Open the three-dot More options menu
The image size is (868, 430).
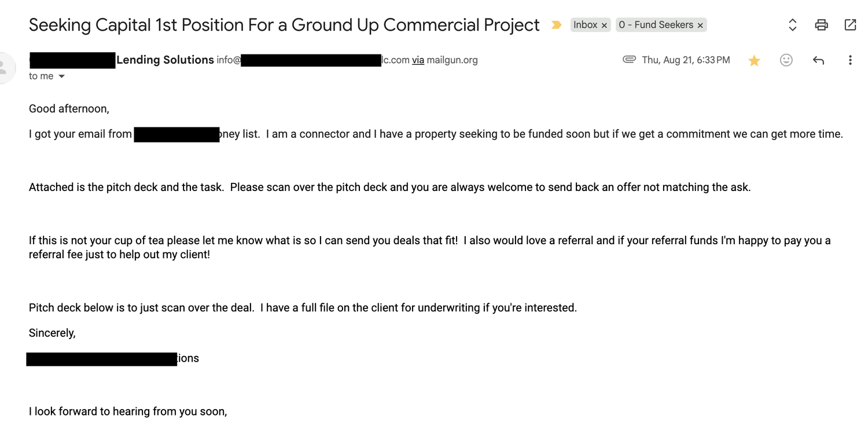point(850,60)
